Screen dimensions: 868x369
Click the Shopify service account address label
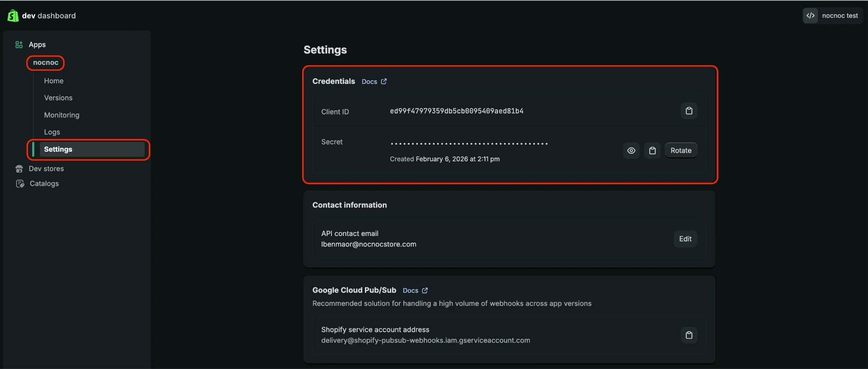375,330
